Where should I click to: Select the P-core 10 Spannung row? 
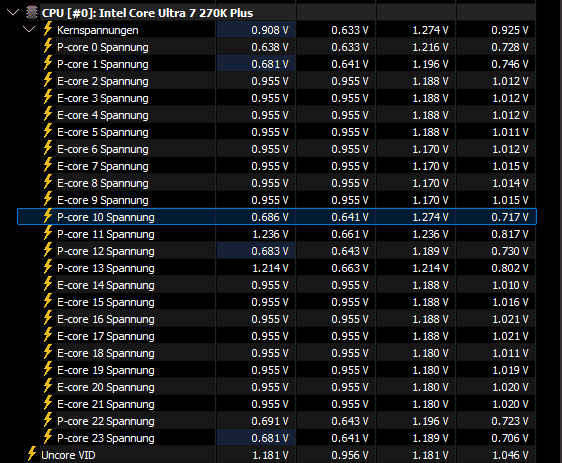pyautogui.click(x=277, y=217)
